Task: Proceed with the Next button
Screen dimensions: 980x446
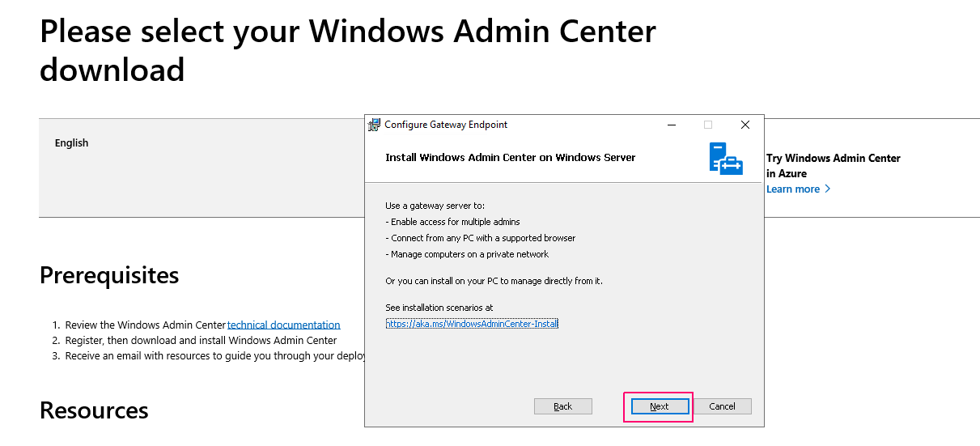Action: (659, 406)
